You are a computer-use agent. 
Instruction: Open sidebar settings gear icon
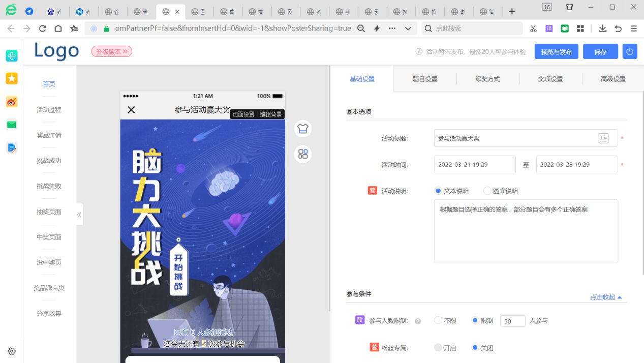click(12, 351)
